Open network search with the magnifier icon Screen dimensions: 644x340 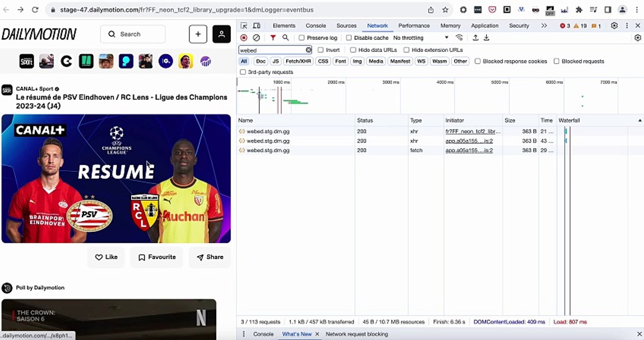[x=286, y=38]
